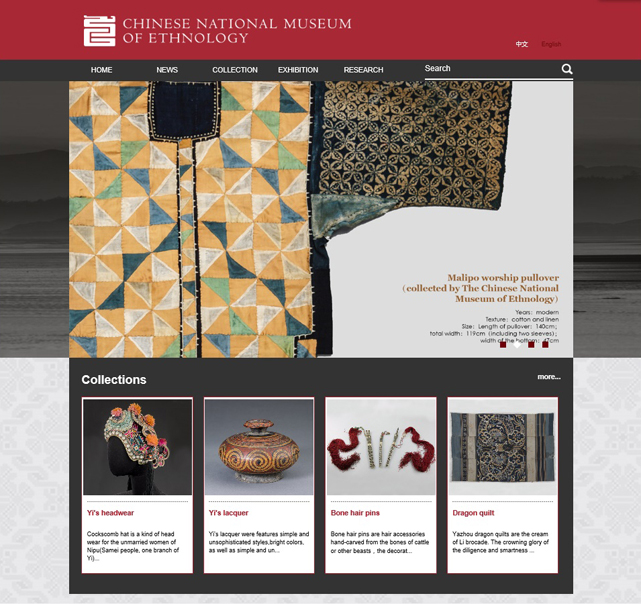
Task: Click the search magnifier icon
Action: 567,69
